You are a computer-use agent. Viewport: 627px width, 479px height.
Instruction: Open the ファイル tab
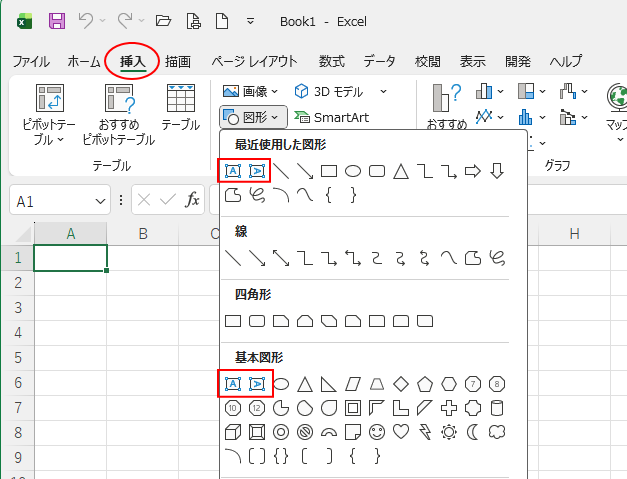coord(31,62)
